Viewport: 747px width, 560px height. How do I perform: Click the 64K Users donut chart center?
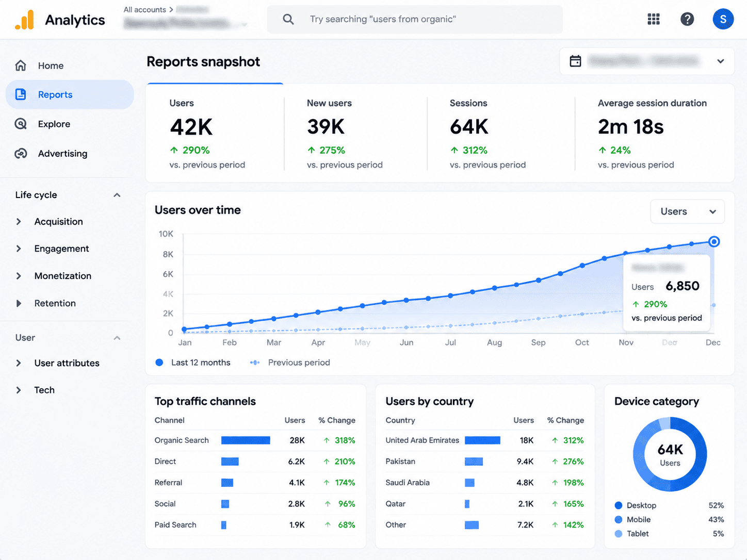(x=670, y=454)
